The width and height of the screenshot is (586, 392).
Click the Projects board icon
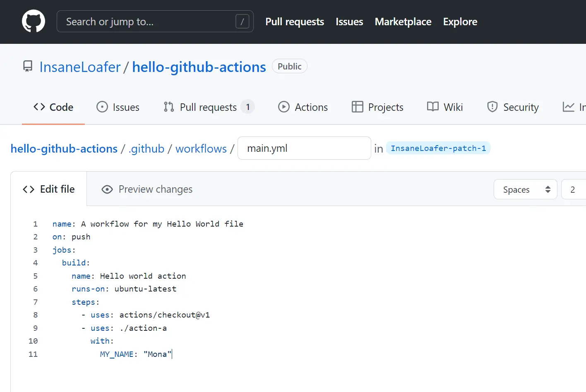point(357,107)
